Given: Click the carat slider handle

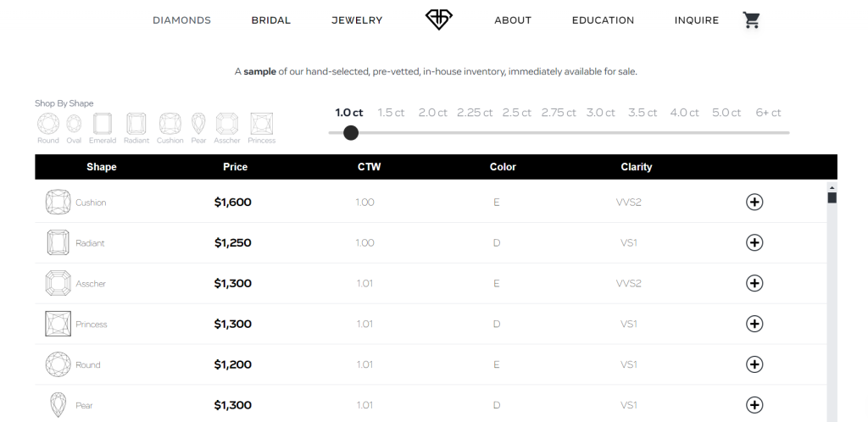Looking at the screenshot, I should [x=351, y=132].
